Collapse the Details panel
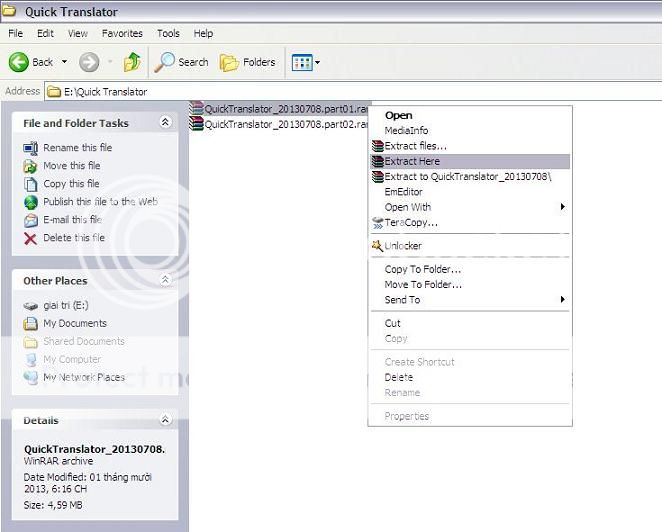Viewport: 662px width, 532px height. 165,421
